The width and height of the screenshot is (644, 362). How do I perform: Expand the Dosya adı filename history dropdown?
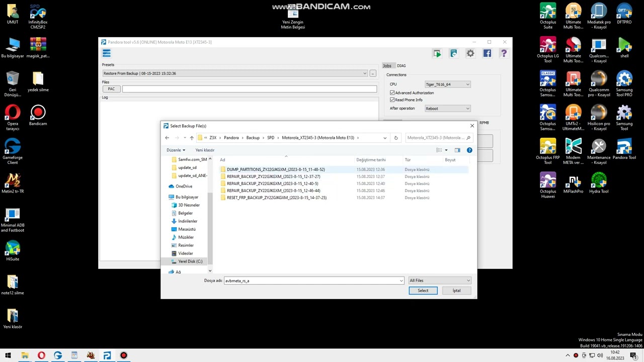pyautogui.click(x=401, y=281)
